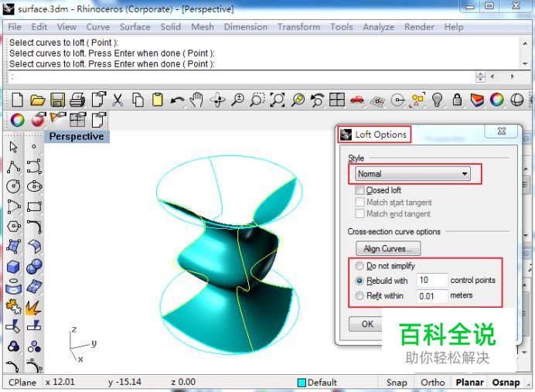Select the arrow pointer tool in sidebar
535x392 pixels.
click(x=13, y=147)
